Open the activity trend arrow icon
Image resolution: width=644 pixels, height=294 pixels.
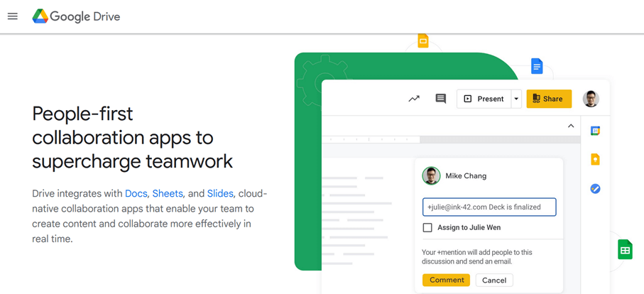(x=414, y=99)
